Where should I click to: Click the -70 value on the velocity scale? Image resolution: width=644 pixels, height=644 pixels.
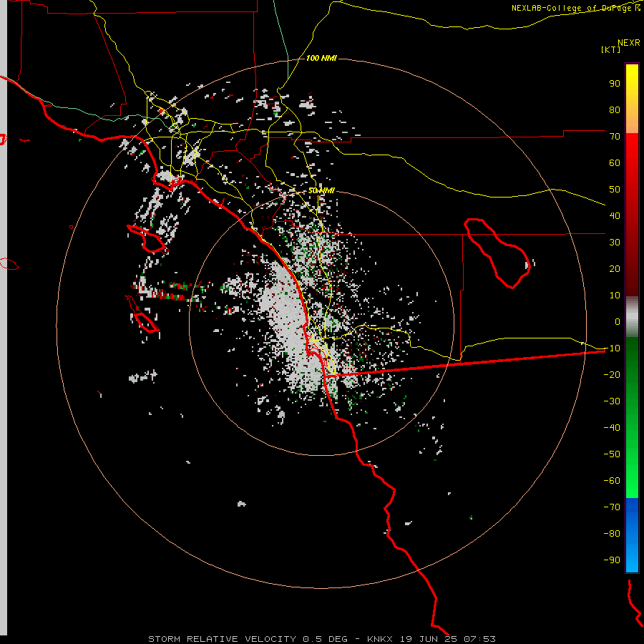(x=612, y=507)
